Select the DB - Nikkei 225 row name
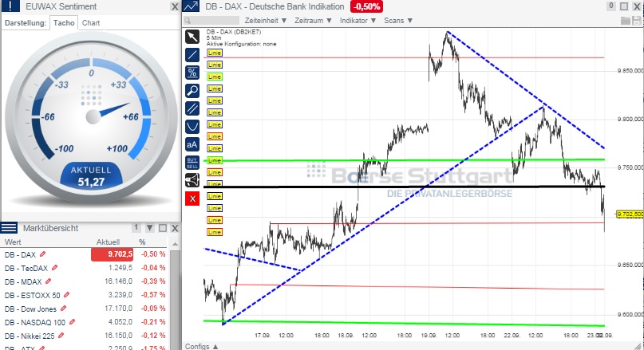Viewport: 644px width, 350px height. (30, 336)
